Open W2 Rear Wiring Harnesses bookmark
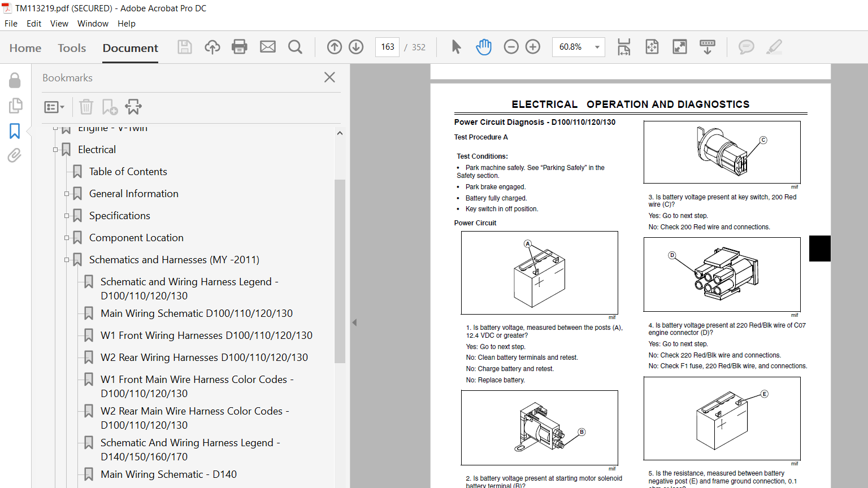Viewport: 868px width, 488px height. coord(204,358)
